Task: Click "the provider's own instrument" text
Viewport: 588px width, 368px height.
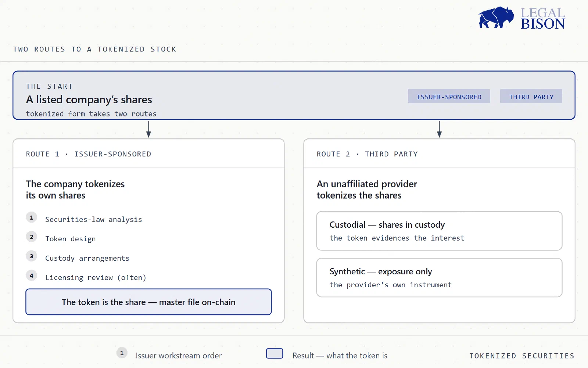Action: pyautogui.click(x=390, y=285)
